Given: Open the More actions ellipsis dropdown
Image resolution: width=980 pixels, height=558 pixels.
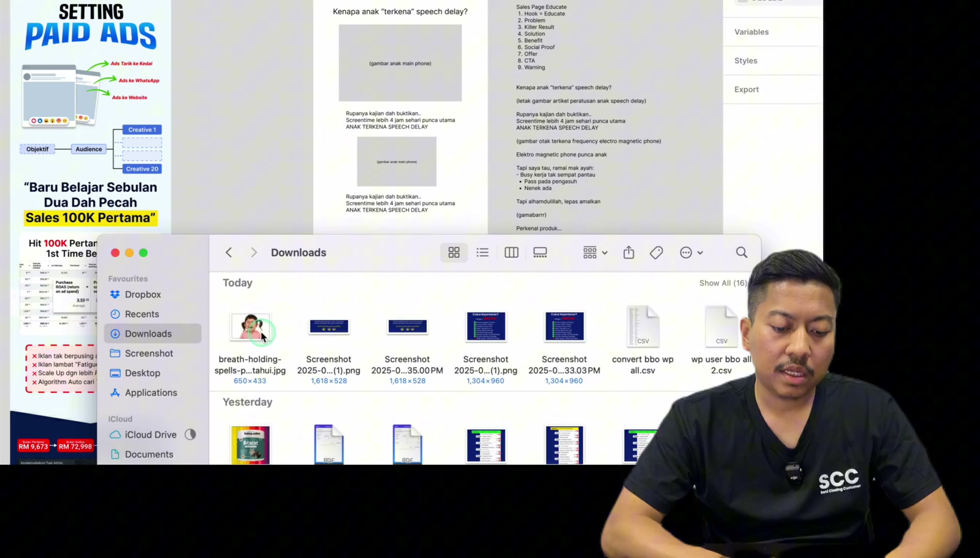Looking at the screenshot, I should pyautogui.click(x=691, y=253).
